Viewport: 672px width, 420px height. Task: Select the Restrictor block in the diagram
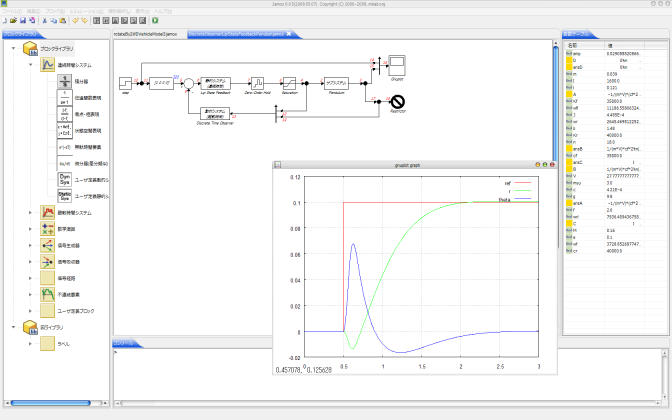(x=397, y=100)
